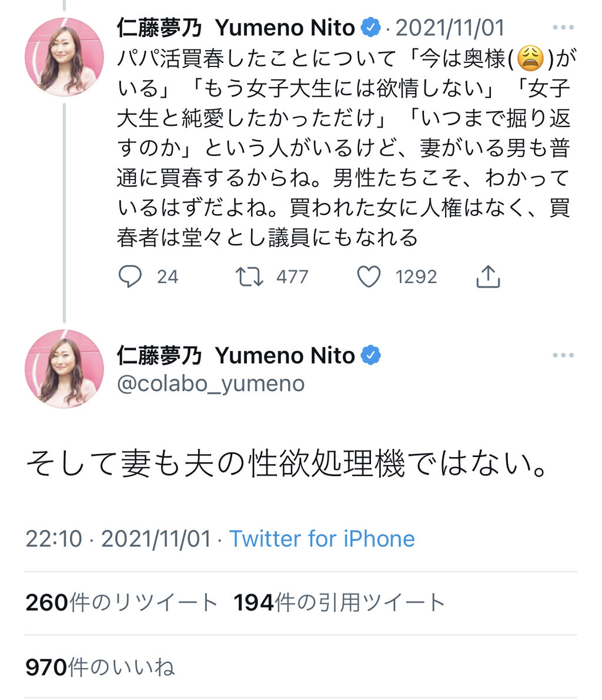Click the verified badge on first tweet
Image resolution: width=602 pixels, height=700 pixels.
(370, 28)
